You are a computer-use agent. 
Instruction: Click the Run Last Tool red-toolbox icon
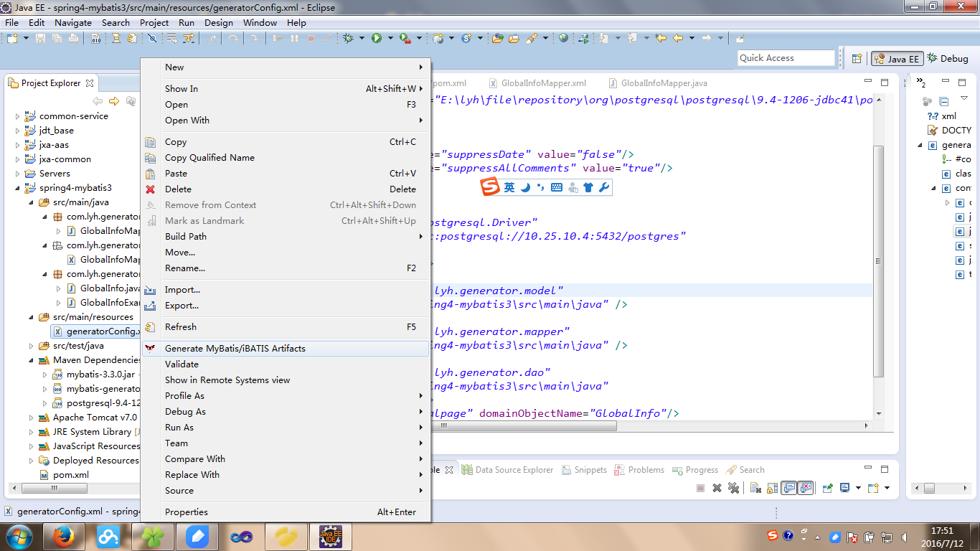[405, 38]
